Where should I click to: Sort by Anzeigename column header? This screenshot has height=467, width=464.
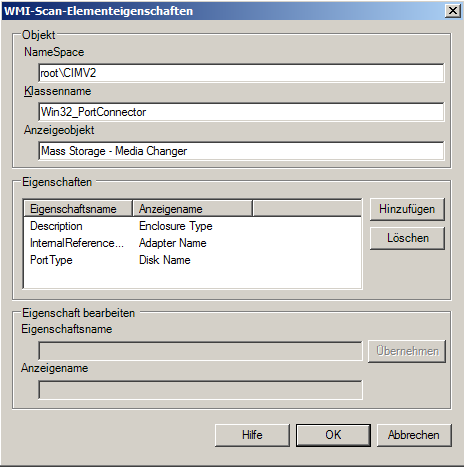point(192,209)
